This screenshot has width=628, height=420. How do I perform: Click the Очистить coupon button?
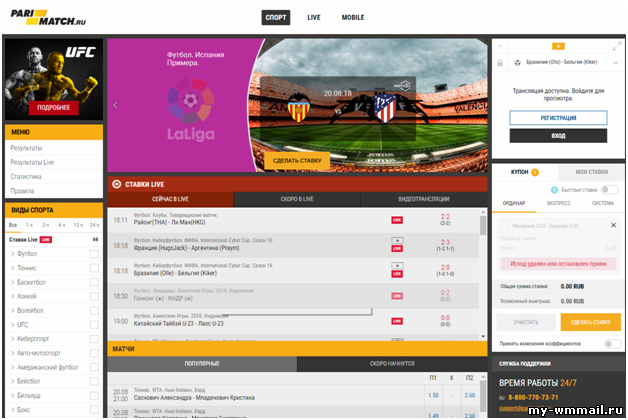[x=526, y=322]
